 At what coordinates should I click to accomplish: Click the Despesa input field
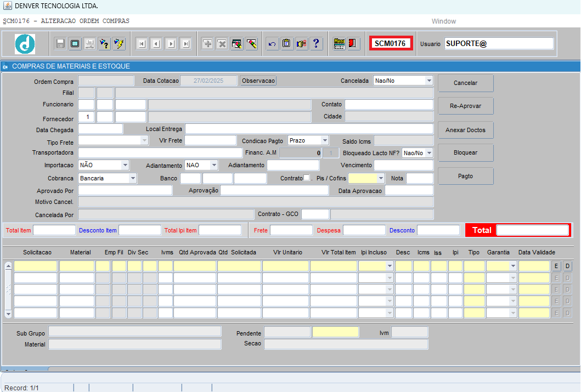pos(364,230)
